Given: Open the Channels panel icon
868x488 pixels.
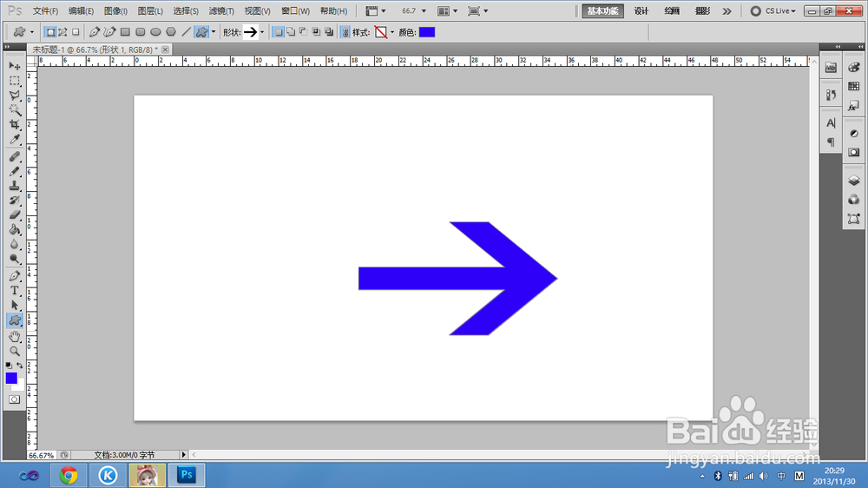Looking at the screenshot, I should (853, 200).
